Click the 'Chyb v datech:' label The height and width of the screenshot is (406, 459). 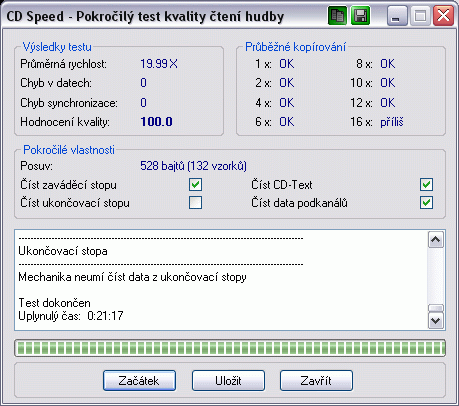[x=56, y=83]
